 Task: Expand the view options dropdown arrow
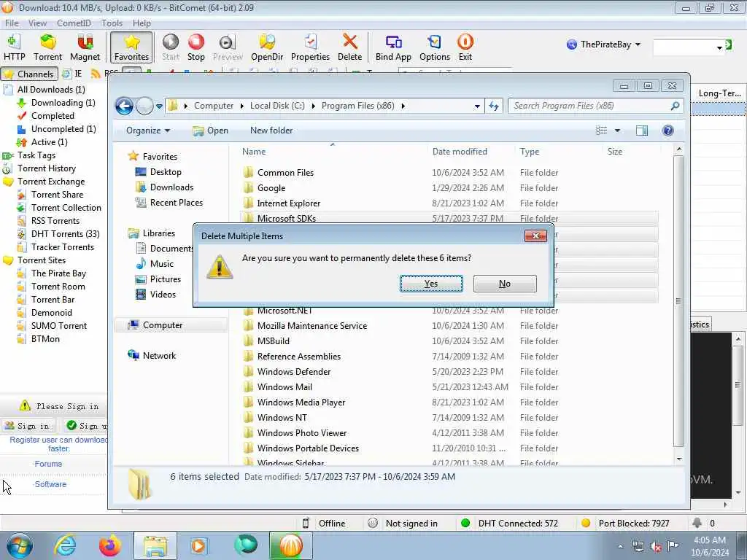click(x=617, y=131)
